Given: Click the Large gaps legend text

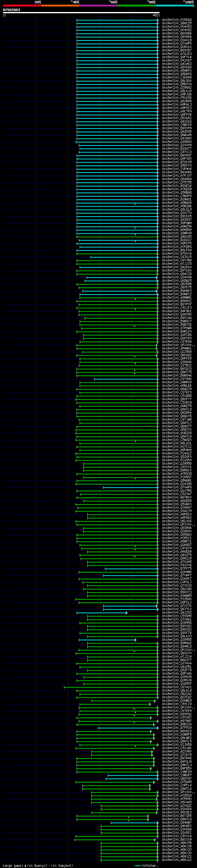Looking at the screenshot, I should coord(14,866).
